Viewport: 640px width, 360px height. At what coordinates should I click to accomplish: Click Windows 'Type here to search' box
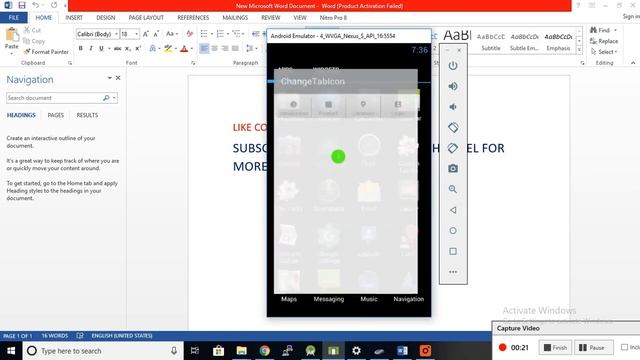102,351
